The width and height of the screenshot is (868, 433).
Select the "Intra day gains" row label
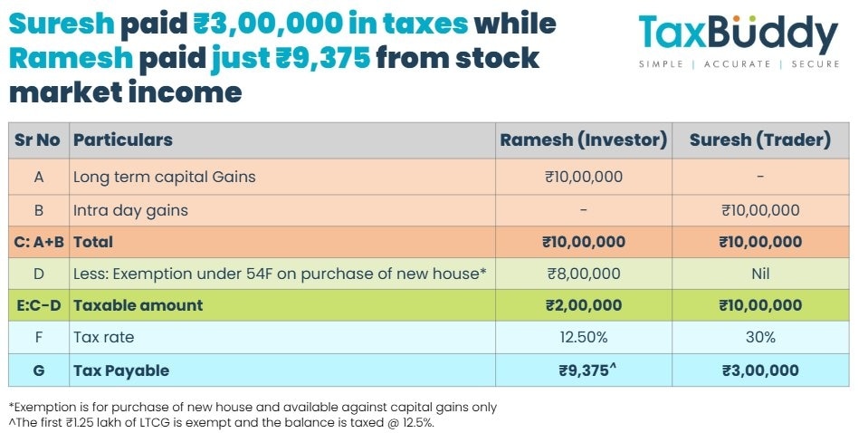130,210
